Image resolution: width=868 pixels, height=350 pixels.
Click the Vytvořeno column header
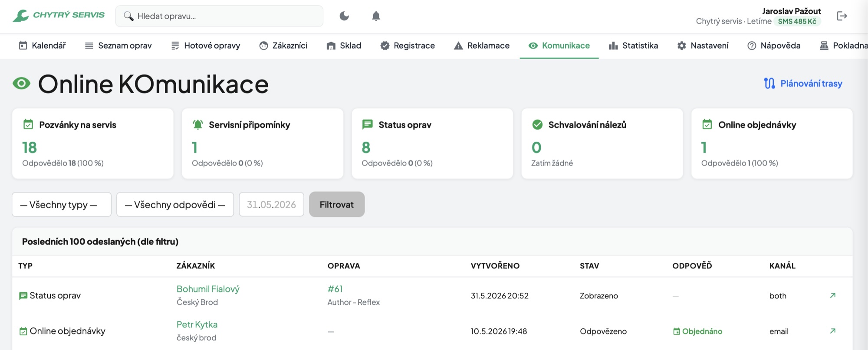coord(495,266)
